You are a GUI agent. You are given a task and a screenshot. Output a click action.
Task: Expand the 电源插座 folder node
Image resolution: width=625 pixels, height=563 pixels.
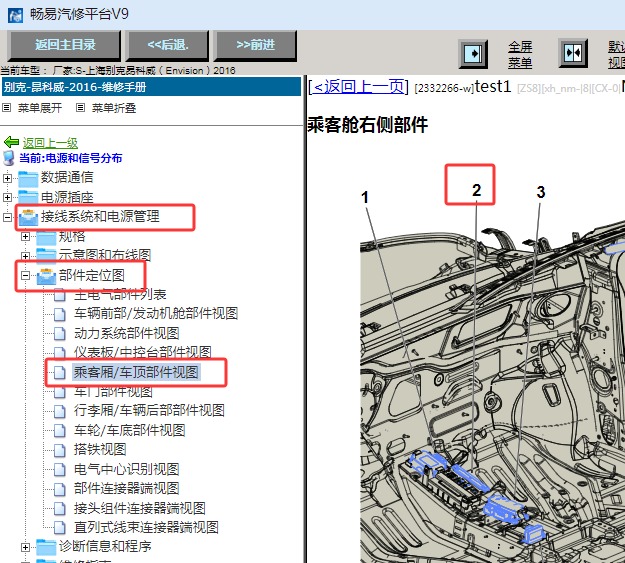point(7,197)
